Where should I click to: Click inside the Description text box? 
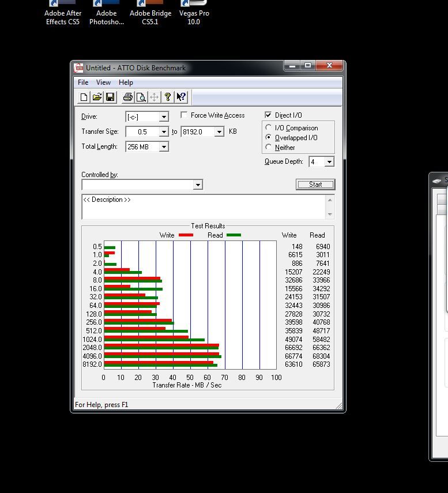click(204, 207)
